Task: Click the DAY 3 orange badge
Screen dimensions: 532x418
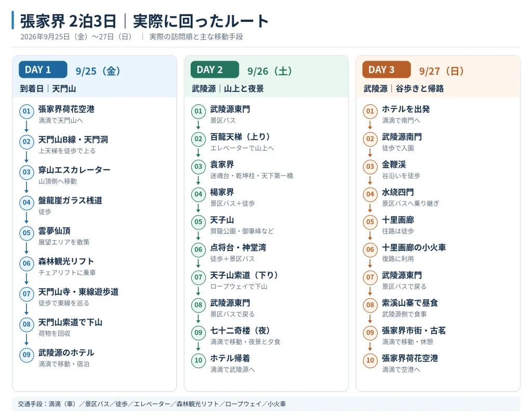Action: [387, 70]
